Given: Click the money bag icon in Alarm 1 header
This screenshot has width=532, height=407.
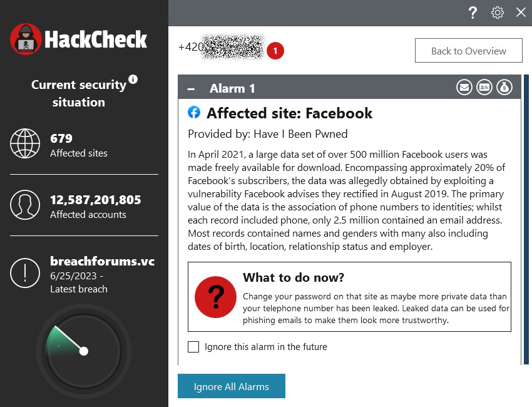Looking at the screenshot, I should (504, 88).
